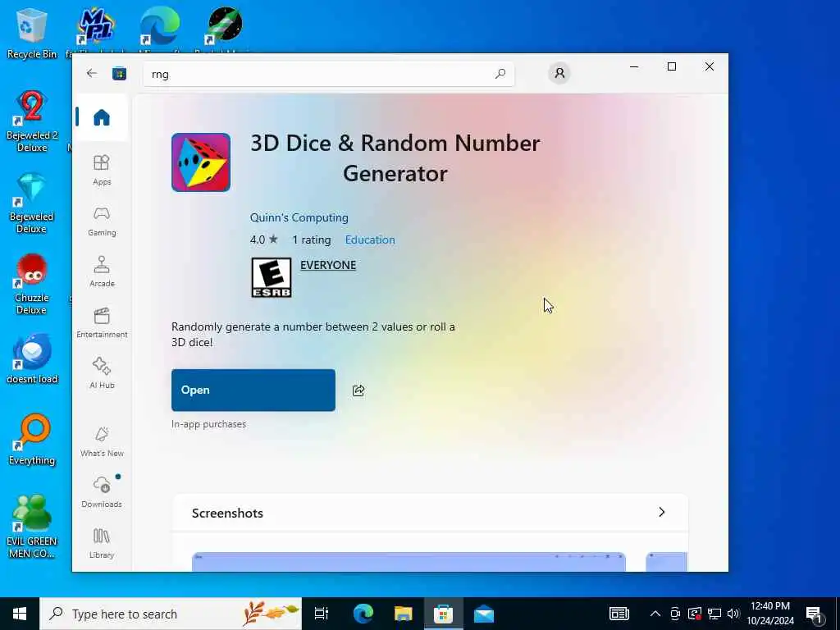
Task: Click the ESRB E rating badge
Action: tap(271, 277)
